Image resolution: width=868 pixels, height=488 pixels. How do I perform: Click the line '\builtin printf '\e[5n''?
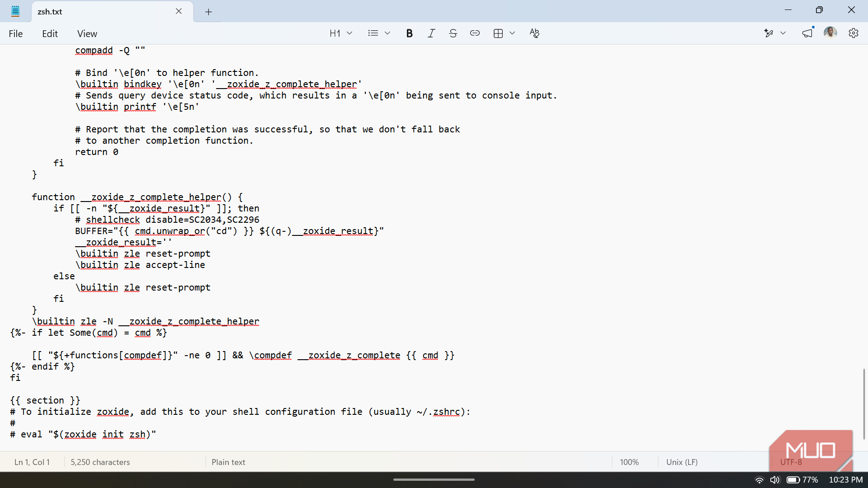pos(137,107)
